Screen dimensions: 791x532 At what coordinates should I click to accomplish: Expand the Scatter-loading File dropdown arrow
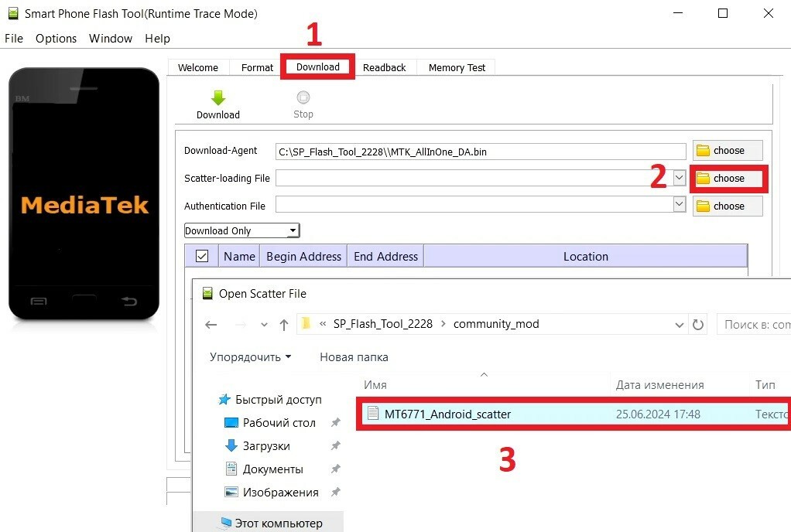[x=679, y=178]
